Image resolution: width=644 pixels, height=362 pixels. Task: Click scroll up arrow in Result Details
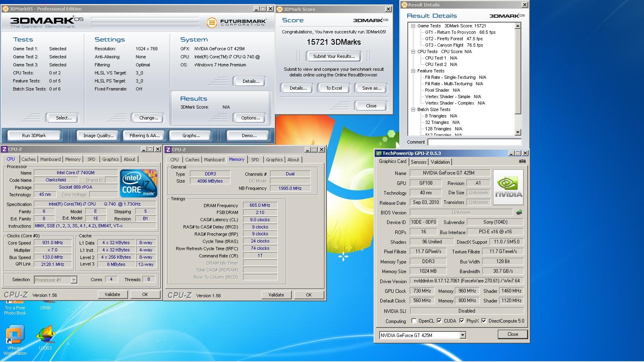pyautogui.click(x=518, y=26)
